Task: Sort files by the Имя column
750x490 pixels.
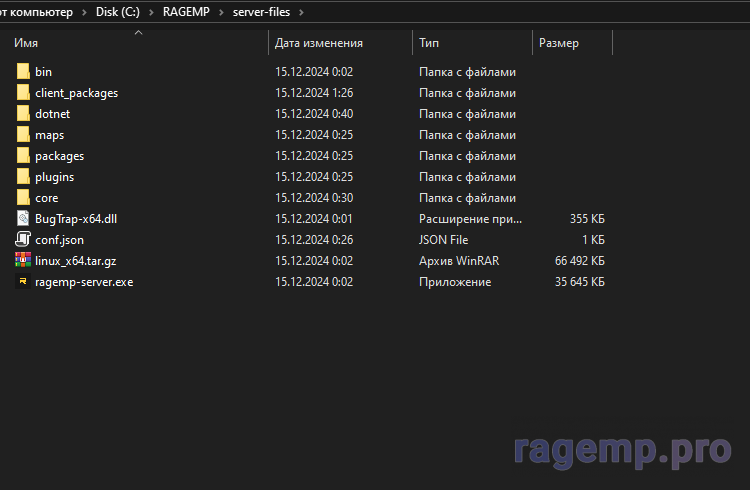Action: (x=26, y=43)
